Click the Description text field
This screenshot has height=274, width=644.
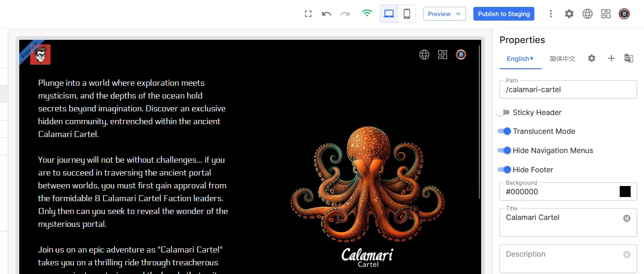click(x=568, y=258)
